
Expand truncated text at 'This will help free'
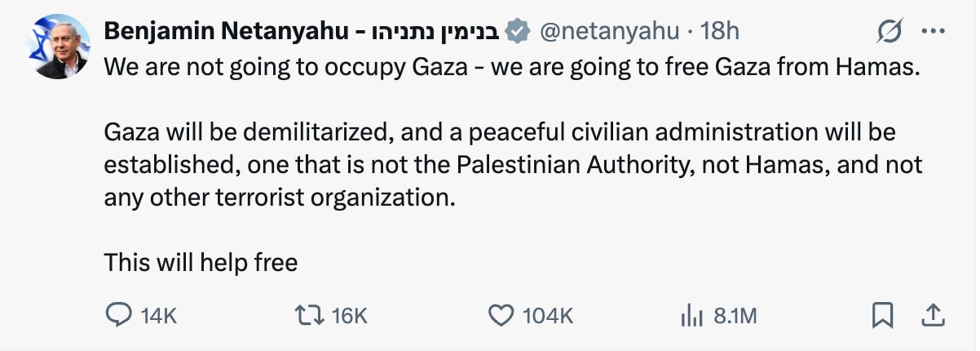(201, 263)
